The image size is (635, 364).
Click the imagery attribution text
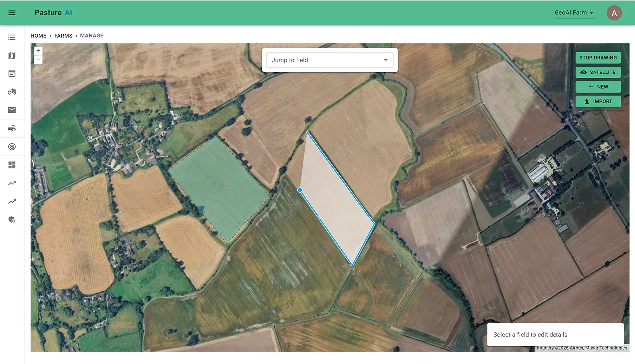coord(582,348)
